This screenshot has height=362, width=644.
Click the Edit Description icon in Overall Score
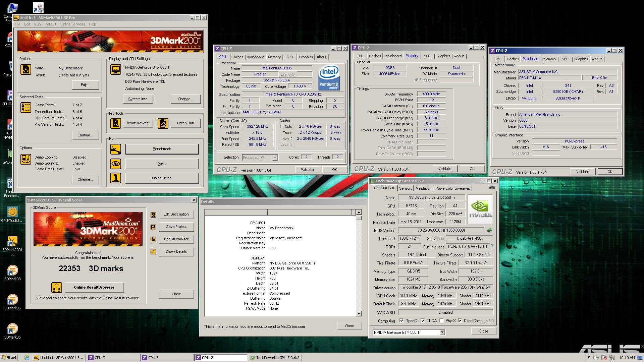pyautogui.click(x=153, y=215)
